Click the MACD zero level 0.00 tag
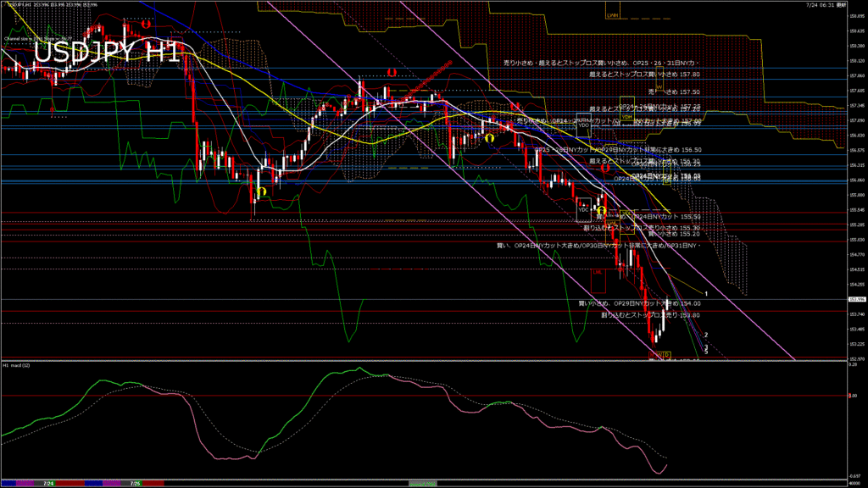Image resolution: width=868 pixels, height=488 pixels. (853, 396)
